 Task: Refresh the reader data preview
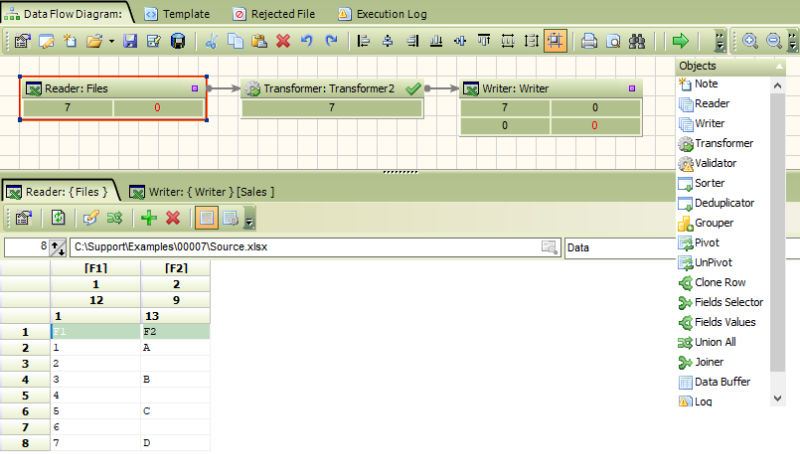point(58,218)
